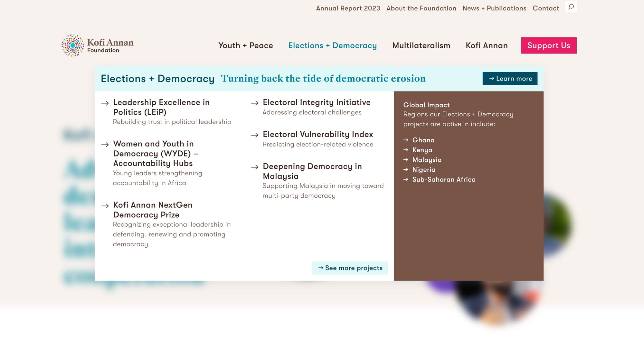This screenshot has height=341, width=644.
Task: Open Leadership Excellence in Politics (LEiP) link
Action: point(161,107)
